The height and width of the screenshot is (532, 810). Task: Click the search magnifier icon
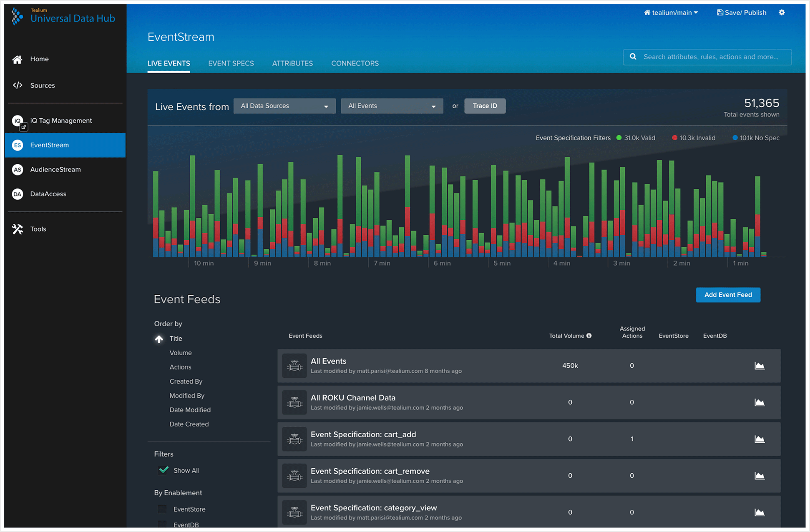pos(633,57)
